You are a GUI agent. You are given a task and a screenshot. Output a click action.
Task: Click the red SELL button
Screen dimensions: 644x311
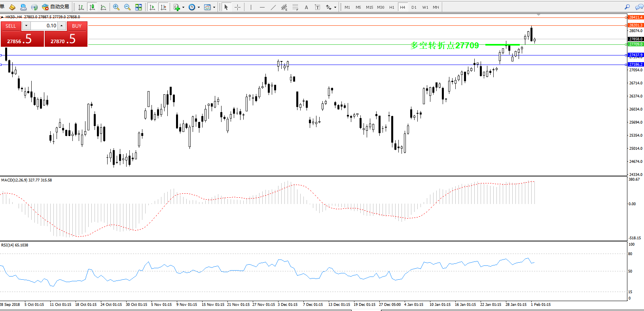click(x=11, y=26)
